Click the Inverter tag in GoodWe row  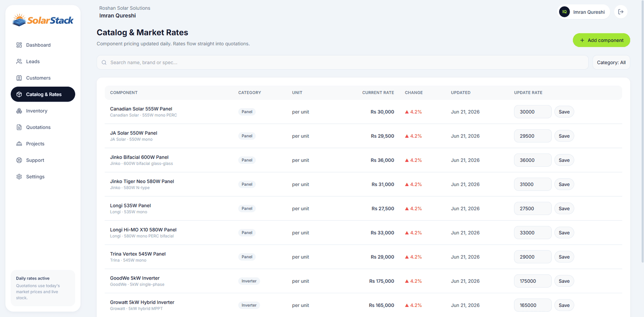coord(249,281)
